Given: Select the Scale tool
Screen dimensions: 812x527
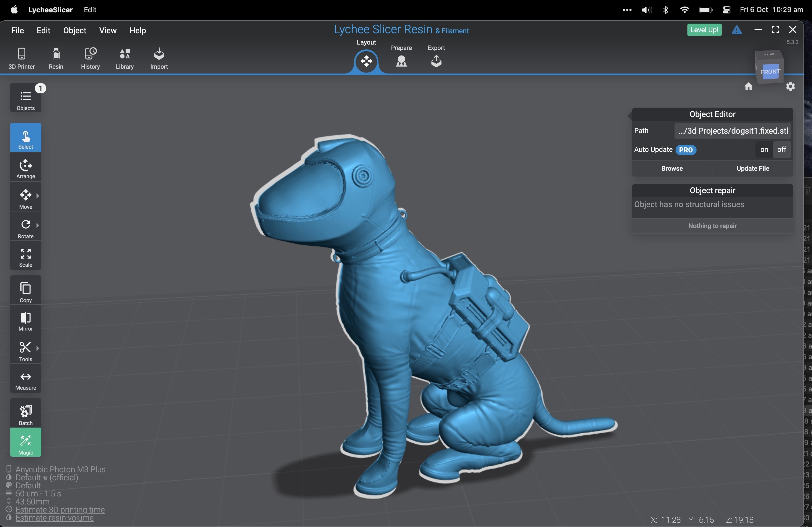Looking at the screenshot, I should 26,256.
